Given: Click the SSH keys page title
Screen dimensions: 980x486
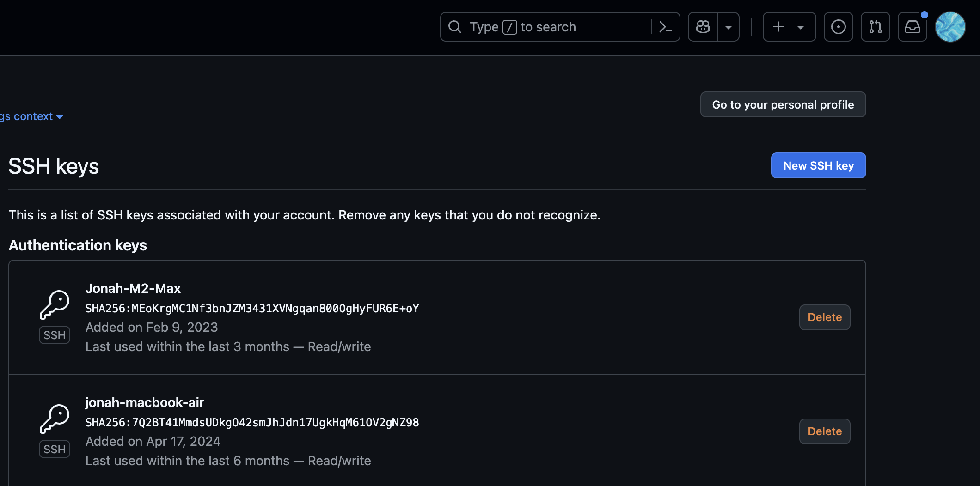Looking at the screenshot, I should tap(53, 166).
